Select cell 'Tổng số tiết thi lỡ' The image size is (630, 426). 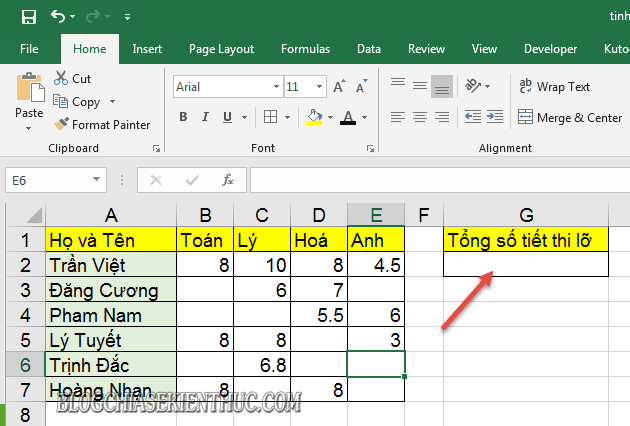coord(526,240)
